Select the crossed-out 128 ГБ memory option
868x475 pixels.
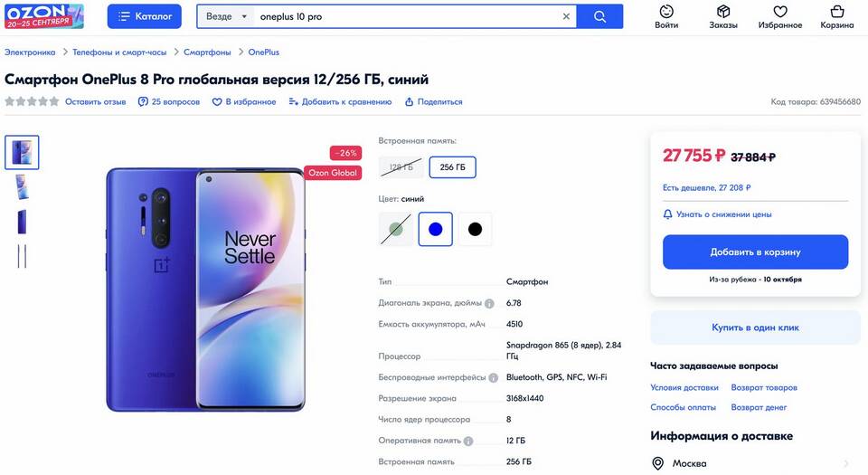pyautogui.click(x=401, y=167)
